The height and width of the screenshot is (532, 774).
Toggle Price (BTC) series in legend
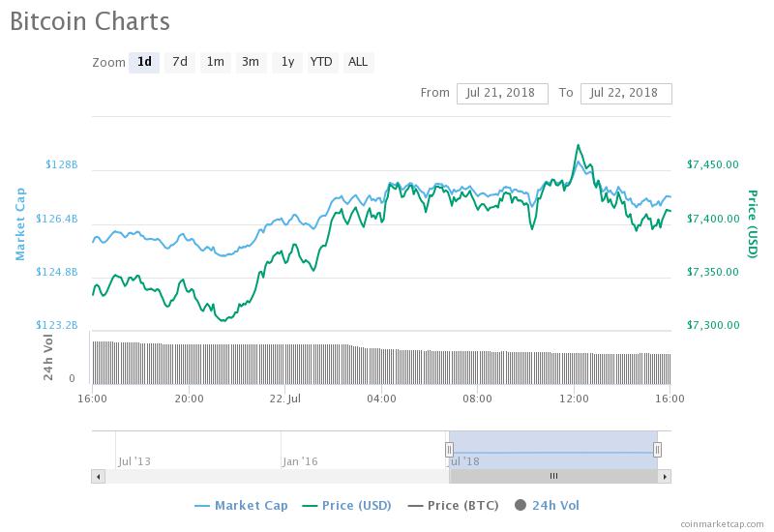pos(453,505)
